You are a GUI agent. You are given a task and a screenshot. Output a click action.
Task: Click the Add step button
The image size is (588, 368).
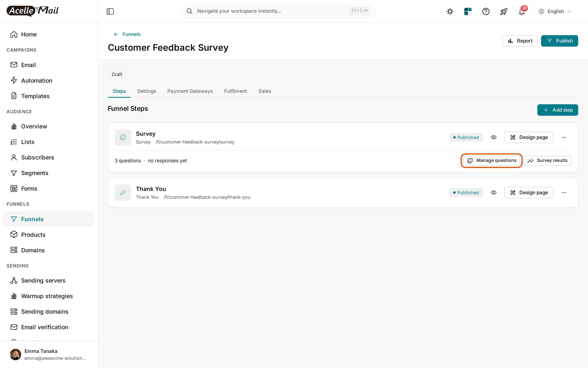(x=557, y=110)
